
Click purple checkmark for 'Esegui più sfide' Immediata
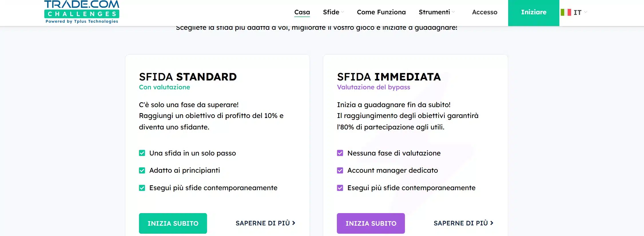[x=340, y=188]
